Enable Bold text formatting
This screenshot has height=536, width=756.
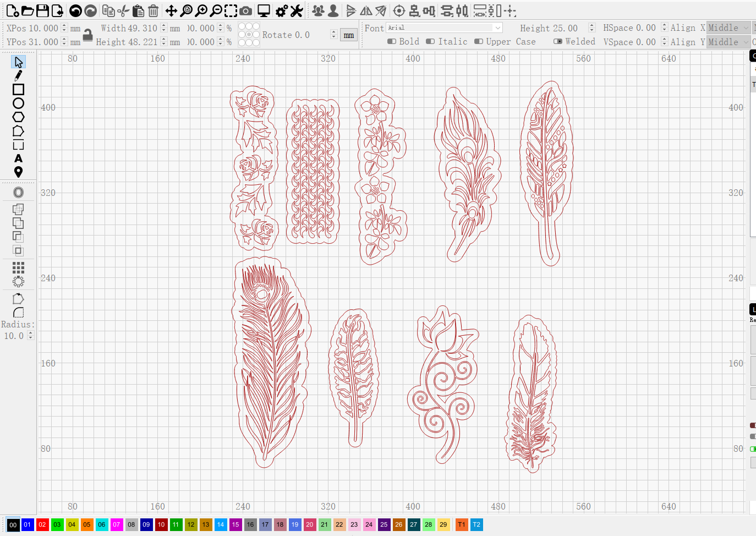point(392,41)
